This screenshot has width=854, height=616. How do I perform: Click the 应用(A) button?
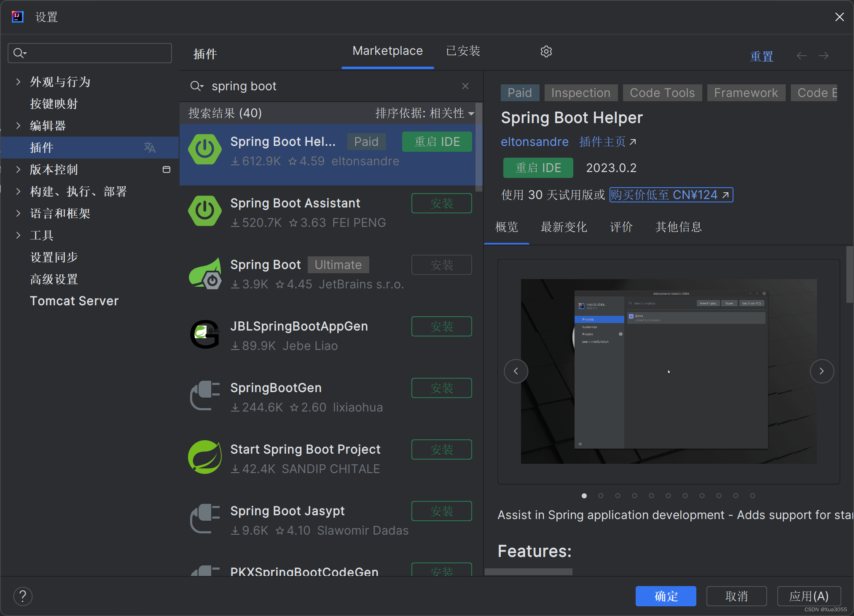[x=809, y=596]
